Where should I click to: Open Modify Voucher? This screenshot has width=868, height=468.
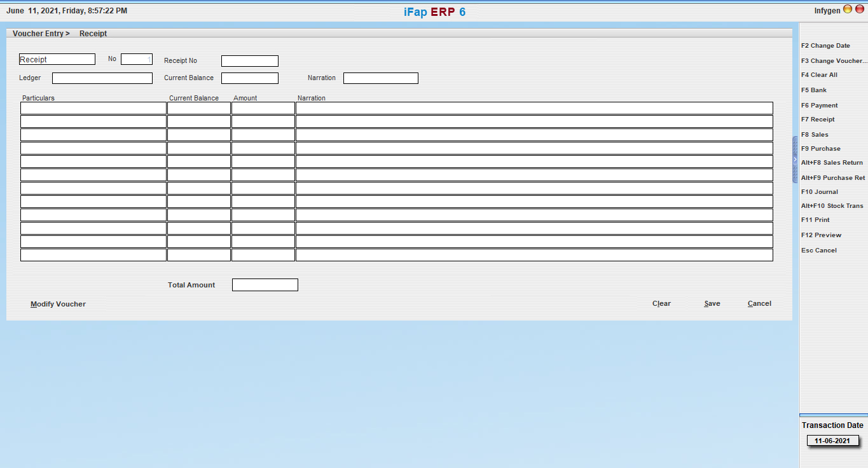[x=58, y=305]
